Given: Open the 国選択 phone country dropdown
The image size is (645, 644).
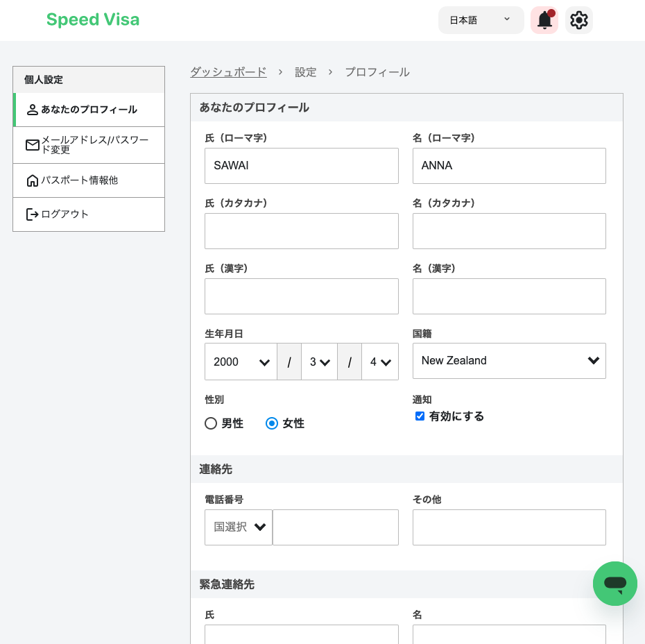Looking at the screenshot, I should coord(239,527).
